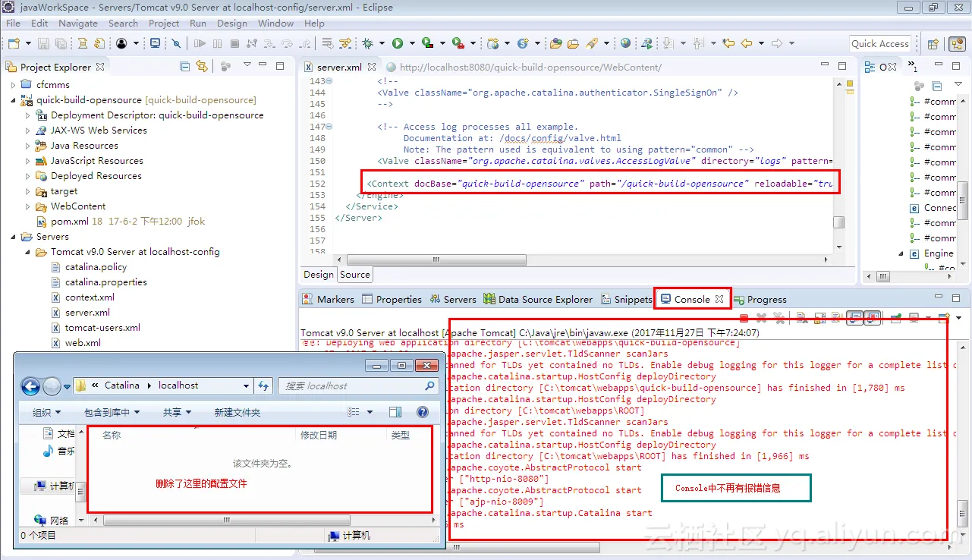Open dropdown arrow next to Run icon

click(412, 43)
